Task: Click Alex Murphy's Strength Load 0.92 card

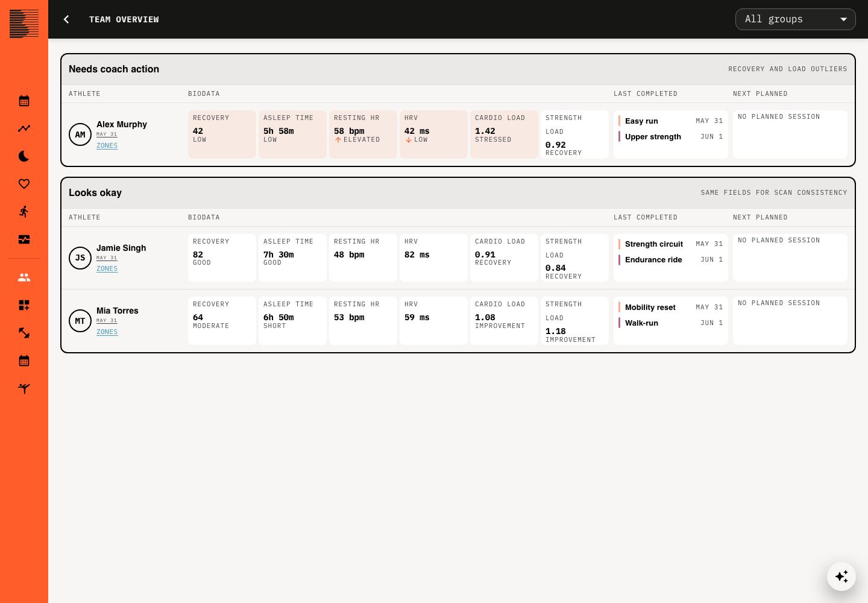Action: tap(574, 134)
